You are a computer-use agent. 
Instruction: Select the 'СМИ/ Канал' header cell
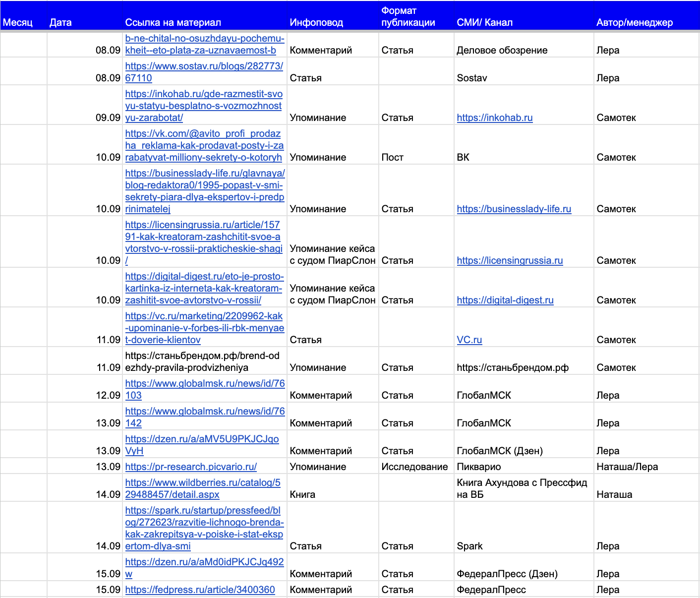point(524,16)
